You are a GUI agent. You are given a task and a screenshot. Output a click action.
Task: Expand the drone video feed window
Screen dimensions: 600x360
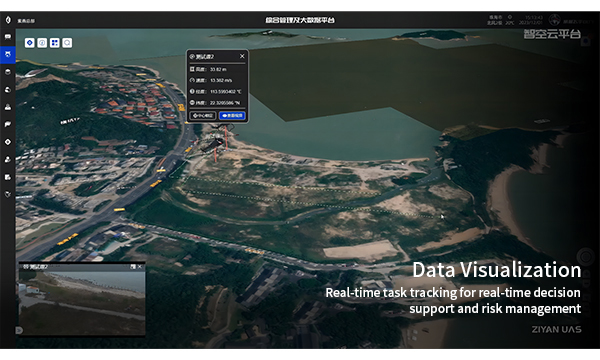133,267
